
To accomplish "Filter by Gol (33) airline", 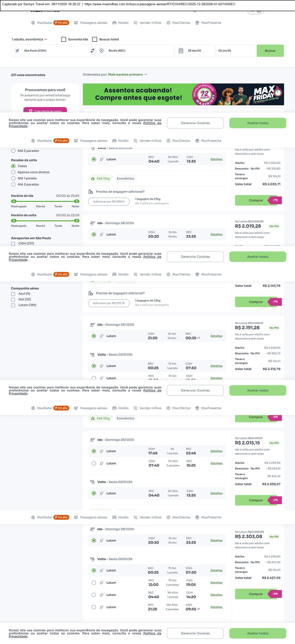I will click(13, 299).
